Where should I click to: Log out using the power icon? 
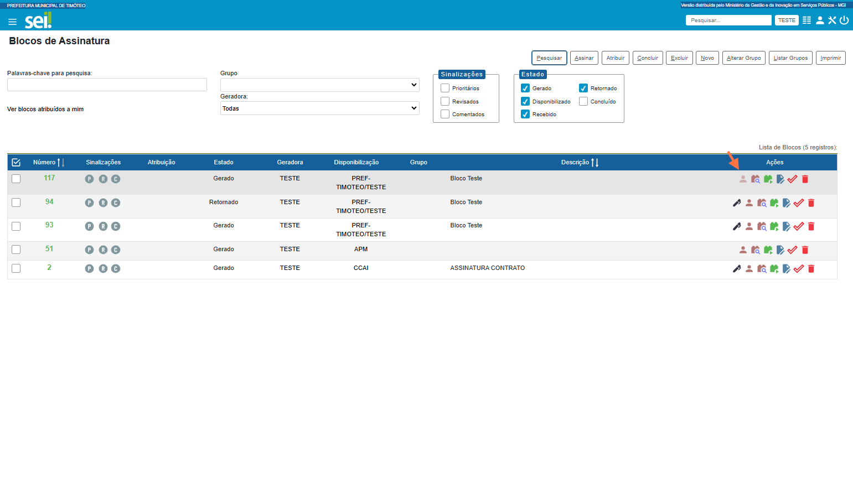tap(844, 20)
